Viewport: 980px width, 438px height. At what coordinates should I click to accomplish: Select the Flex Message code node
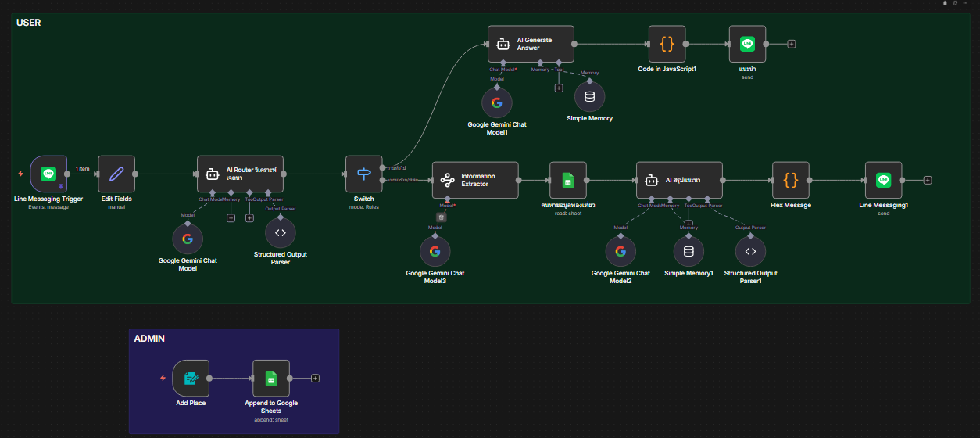click(x=790, y=180)
